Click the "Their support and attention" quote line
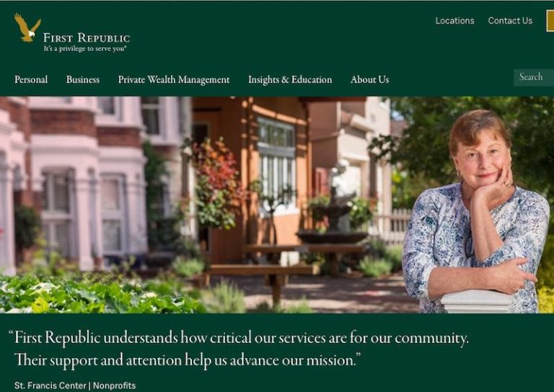Viewport: 554px width, 392px height. [188, 360]
